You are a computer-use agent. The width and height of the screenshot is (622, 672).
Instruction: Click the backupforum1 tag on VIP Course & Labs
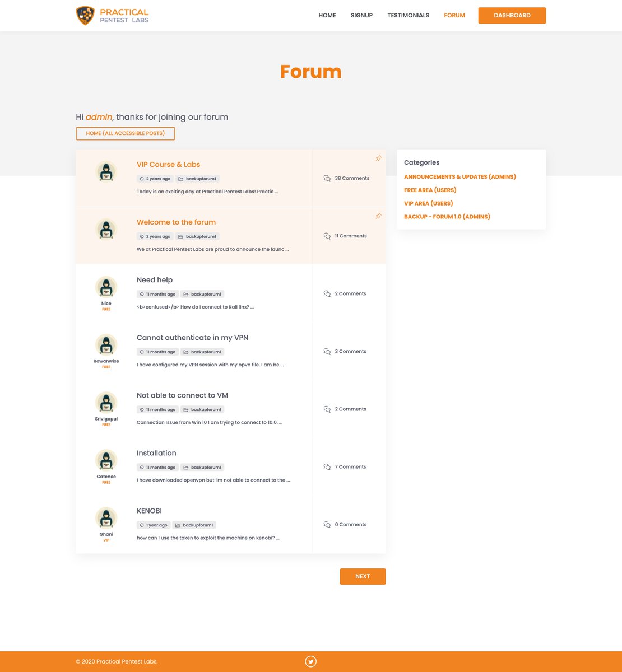point(197,179)
